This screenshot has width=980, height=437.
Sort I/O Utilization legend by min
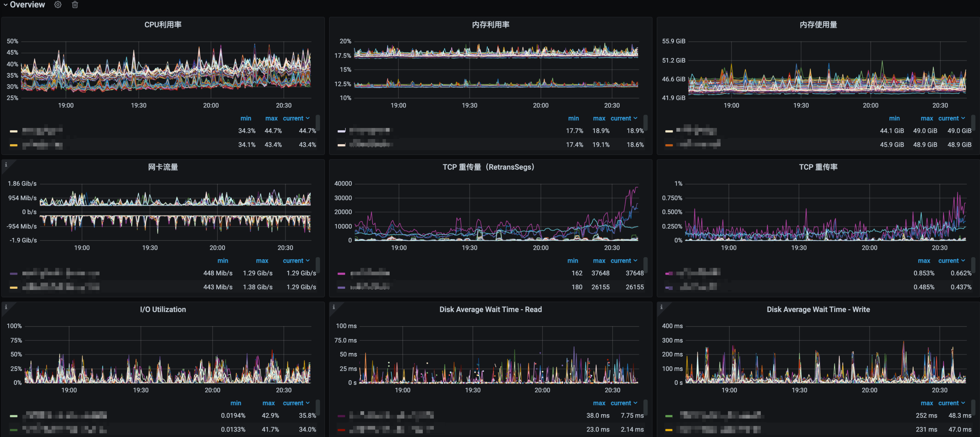click(235, 403)
